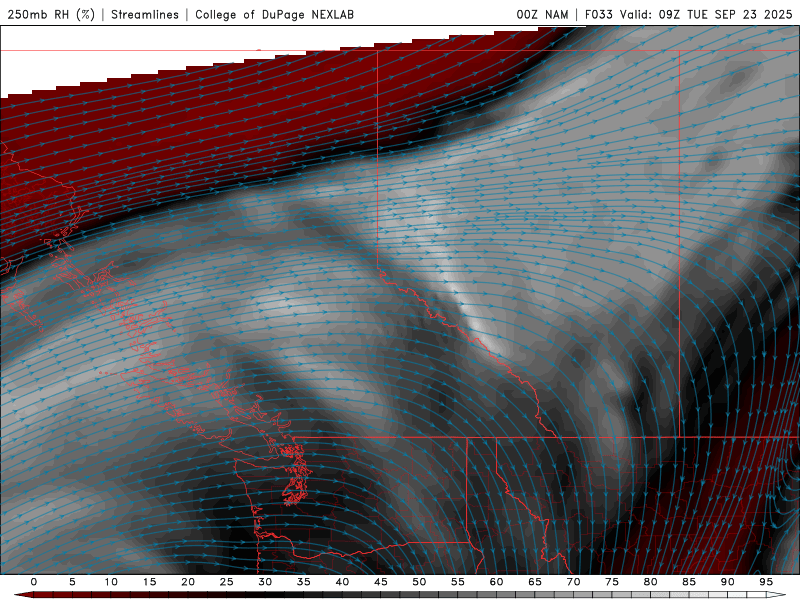Select the colorbar label '75'
800x600 pixels.
[612, 582]
